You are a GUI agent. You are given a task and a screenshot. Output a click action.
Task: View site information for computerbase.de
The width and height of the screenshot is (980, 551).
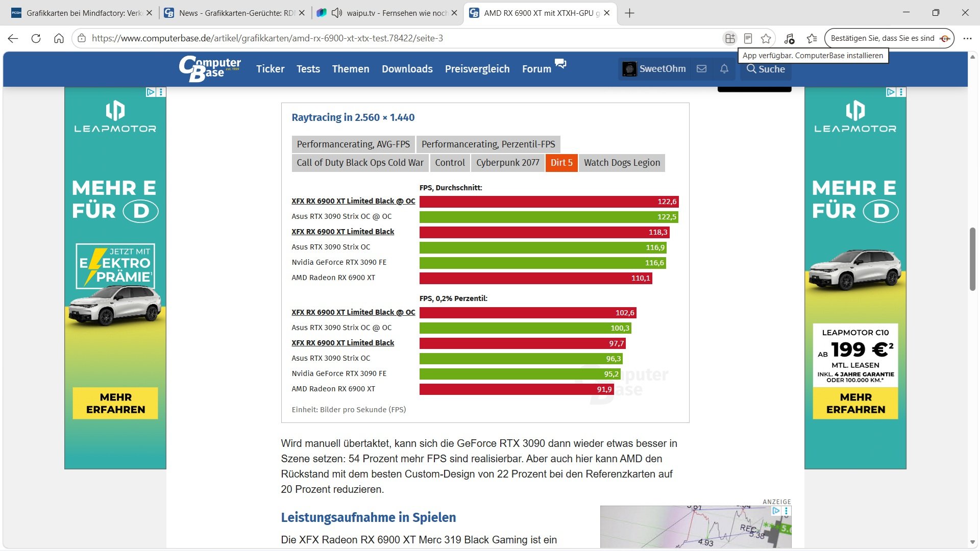pos(82,38)
